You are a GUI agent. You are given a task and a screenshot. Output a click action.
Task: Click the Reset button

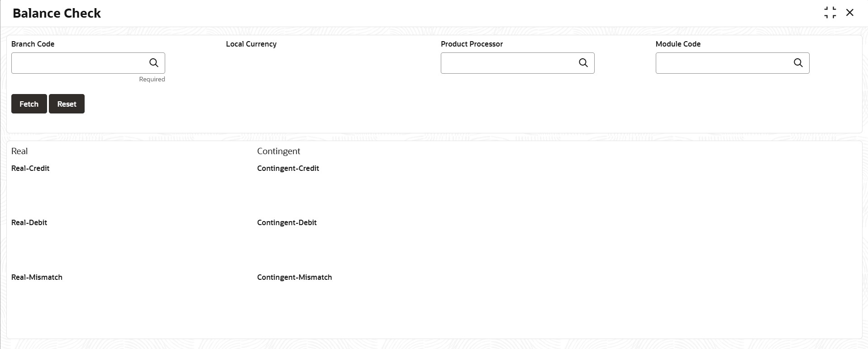tap(67, 104)
